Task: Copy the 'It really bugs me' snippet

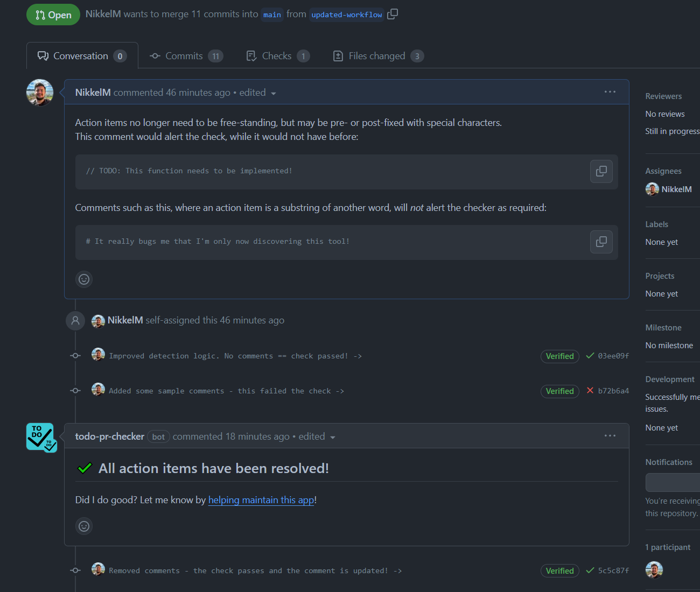Action: (x=601, y=242)
